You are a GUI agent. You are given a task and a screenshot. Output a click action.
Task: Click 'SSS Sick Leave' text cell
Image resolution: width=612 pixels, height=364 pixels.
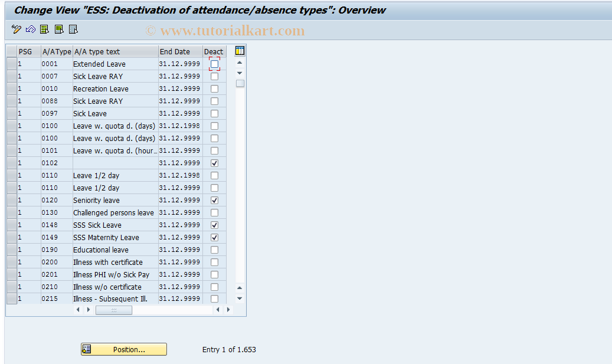coord(116,225)
